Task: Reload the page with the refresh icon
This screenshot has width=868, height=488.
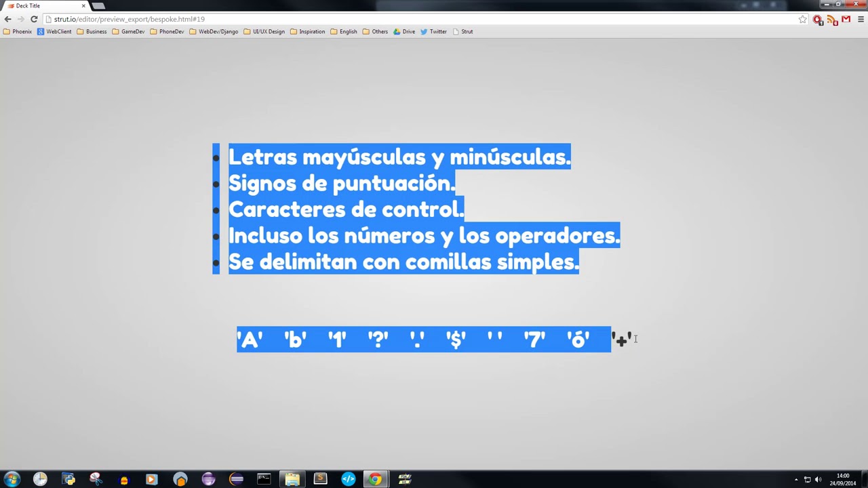Action: pyautogui.click(x=34, y=19)
